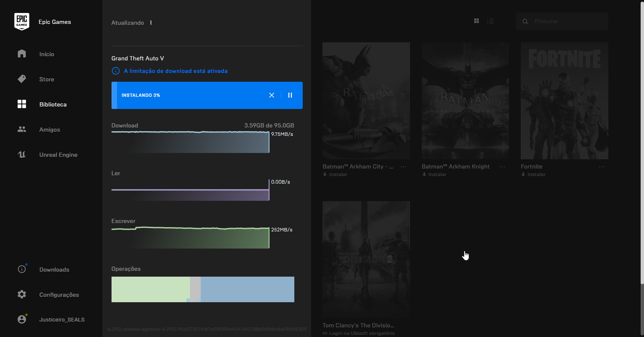Click the 0.00B/s read speed value
644x337 pixels.
(280, 182)
